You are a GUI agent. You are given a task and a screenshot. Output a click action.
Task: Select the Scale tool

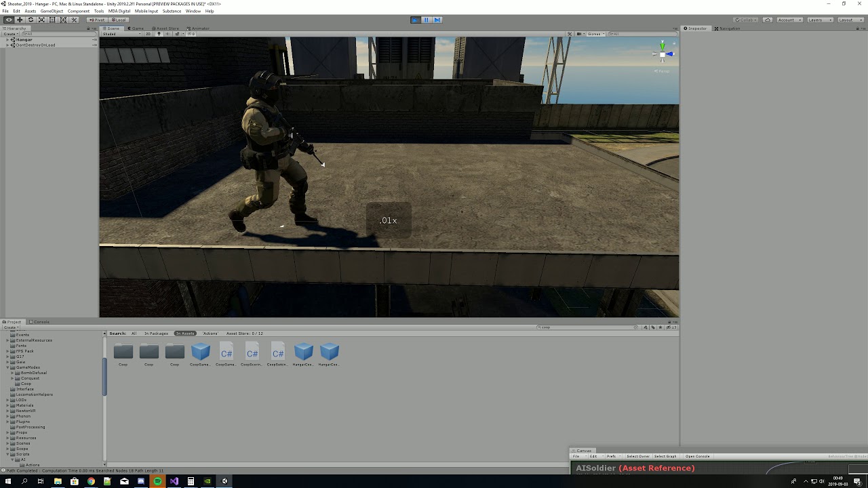coord(41,20)
